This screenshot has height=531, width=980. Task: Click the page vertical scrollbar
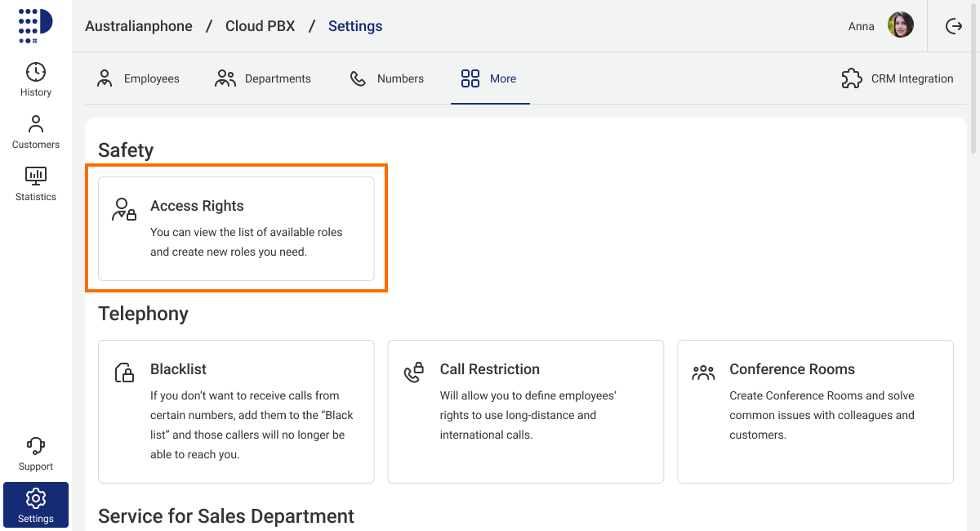click(973, 78)
